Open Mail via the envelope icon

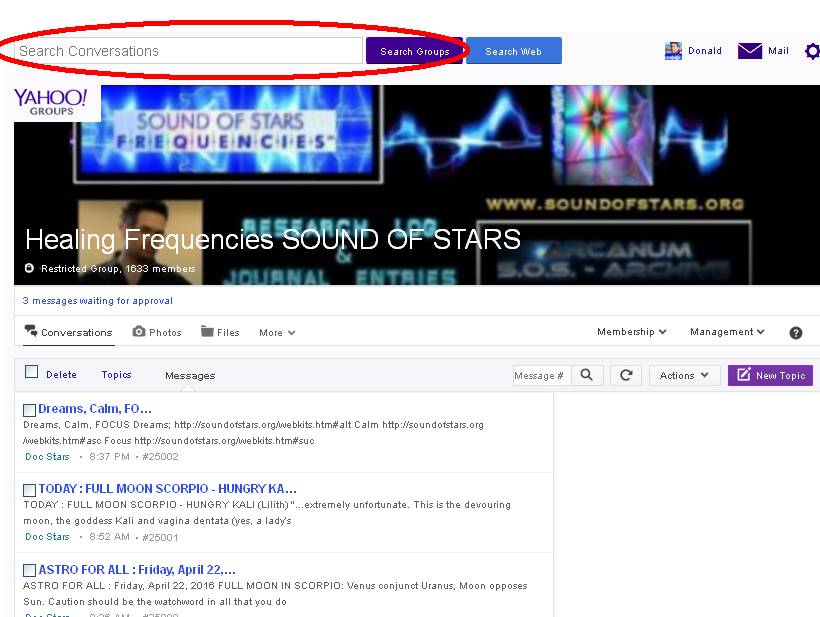click(x=750, y=51)
